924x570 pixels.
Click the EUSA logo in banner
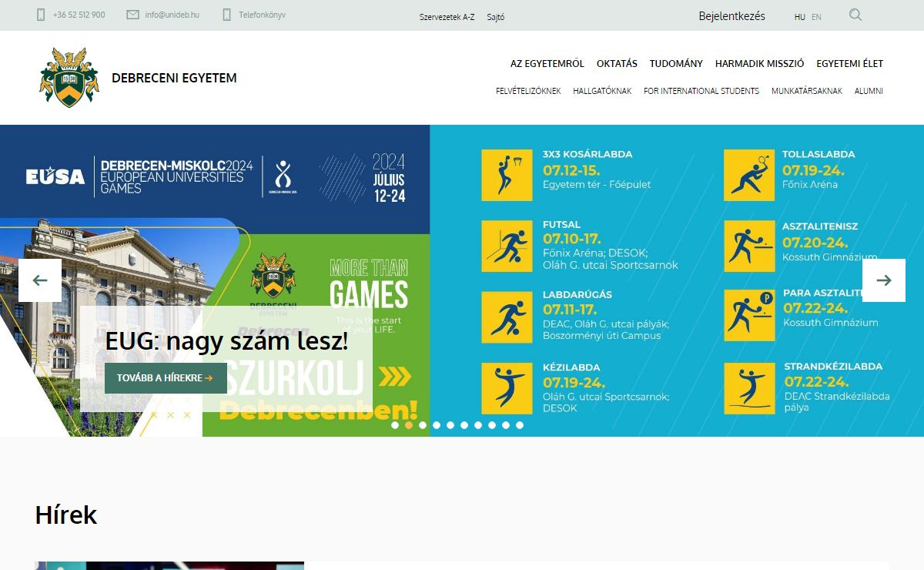55,177
